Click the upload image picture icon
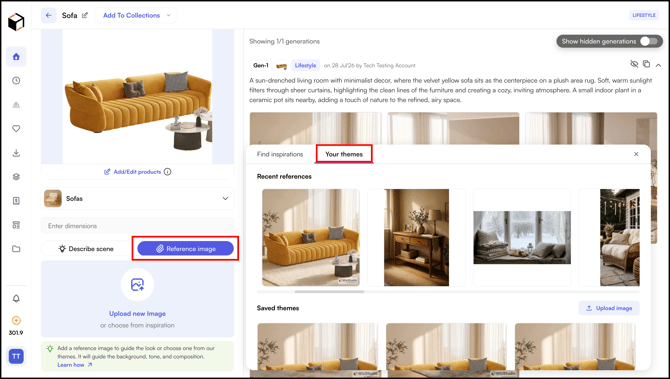 click(137, 285)
